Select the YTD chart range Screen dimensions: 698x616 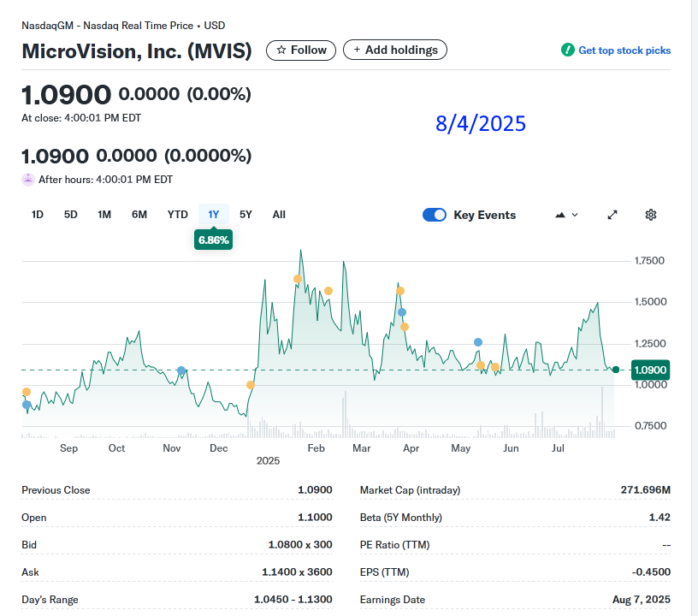pyautogui.click(x=178, y=215)
